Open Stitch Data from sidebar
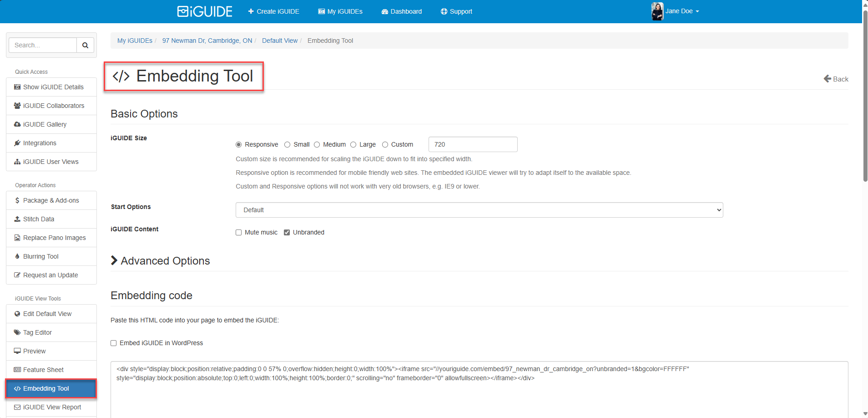868x418 pixels. point(51,219)
